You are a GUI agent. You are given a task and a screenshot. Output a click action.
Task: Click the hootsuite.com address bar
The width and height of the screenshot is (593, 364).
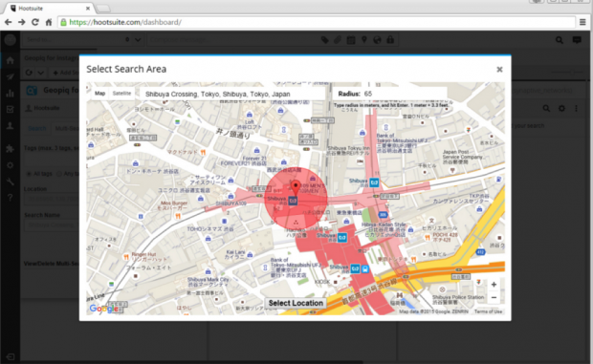[317, 22]
